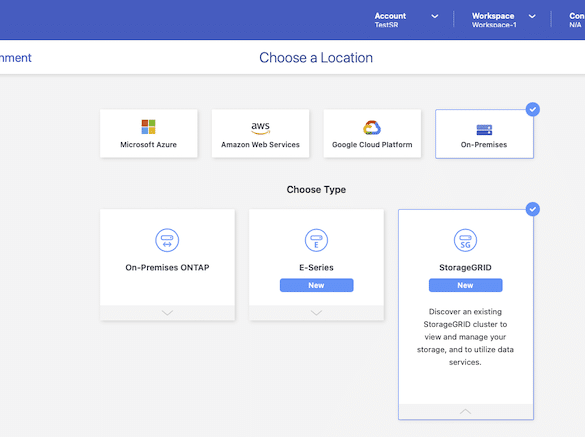Click the StorageGRID SG circle icon
Screen dimensions: 585x437
465,240
